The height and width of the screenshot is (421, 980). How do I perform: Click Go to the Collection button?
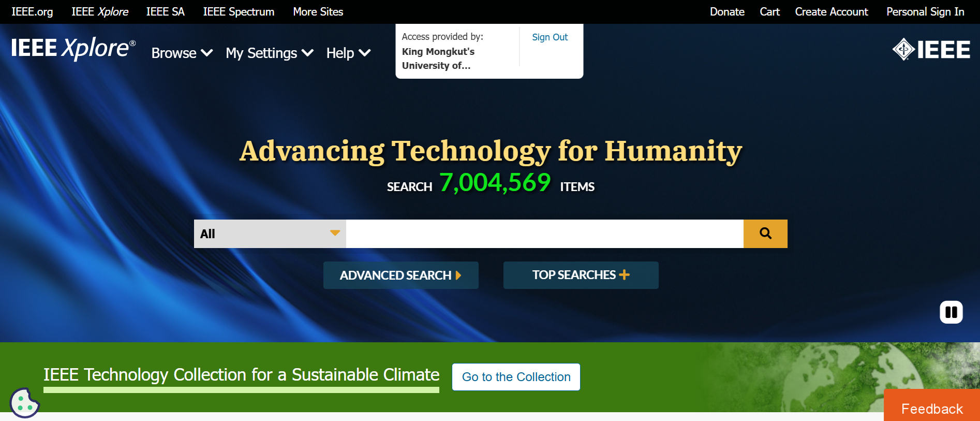pos(516,377)
